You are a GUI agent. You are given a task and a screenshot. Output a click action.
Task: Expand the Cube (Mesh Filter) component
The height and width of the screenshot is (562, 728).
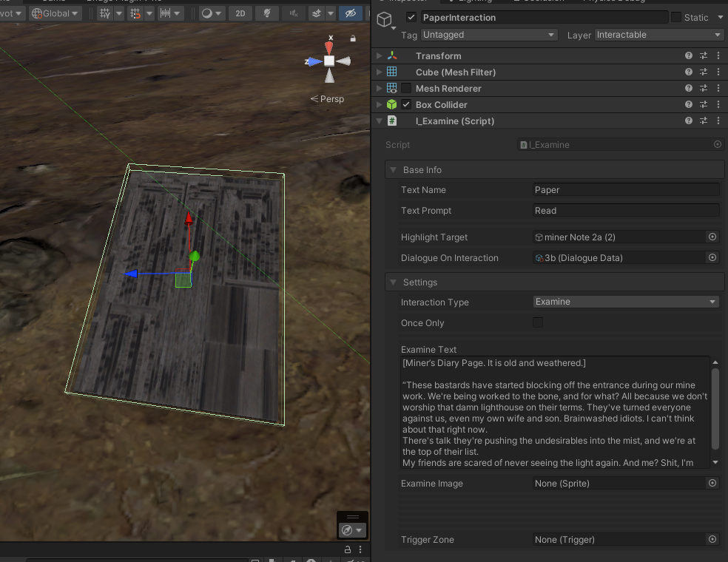[380, 72]
